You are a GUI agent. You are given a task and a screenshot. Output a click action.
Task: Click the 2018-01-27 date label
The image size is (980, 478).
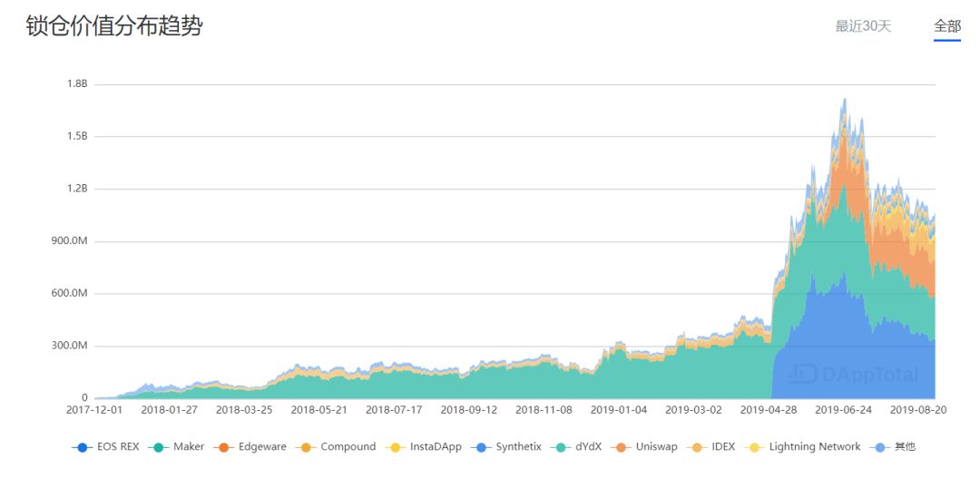point(169,411)
